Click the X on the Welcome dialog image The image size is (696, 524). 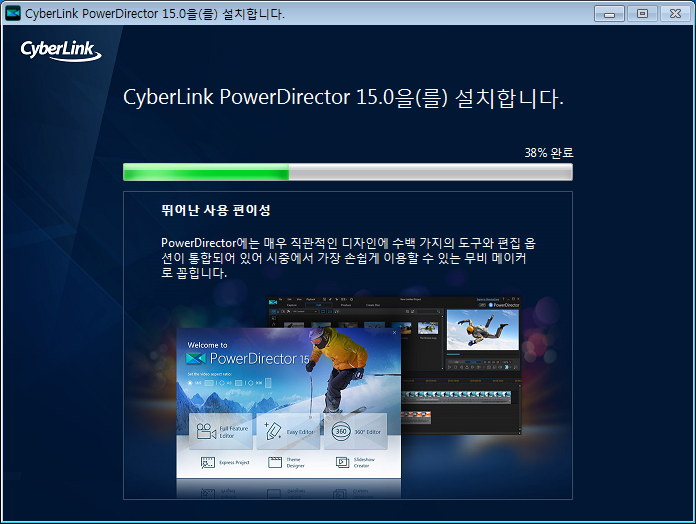click(x=395, y=332)
